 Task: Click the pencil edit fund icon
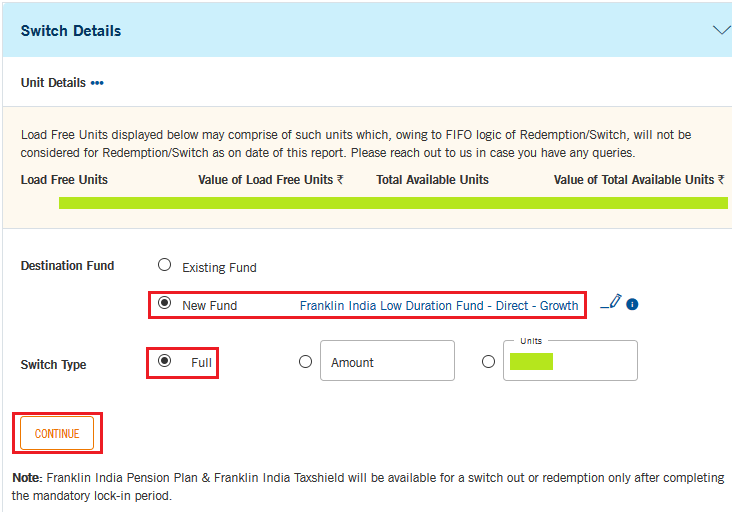click(611, 302)
